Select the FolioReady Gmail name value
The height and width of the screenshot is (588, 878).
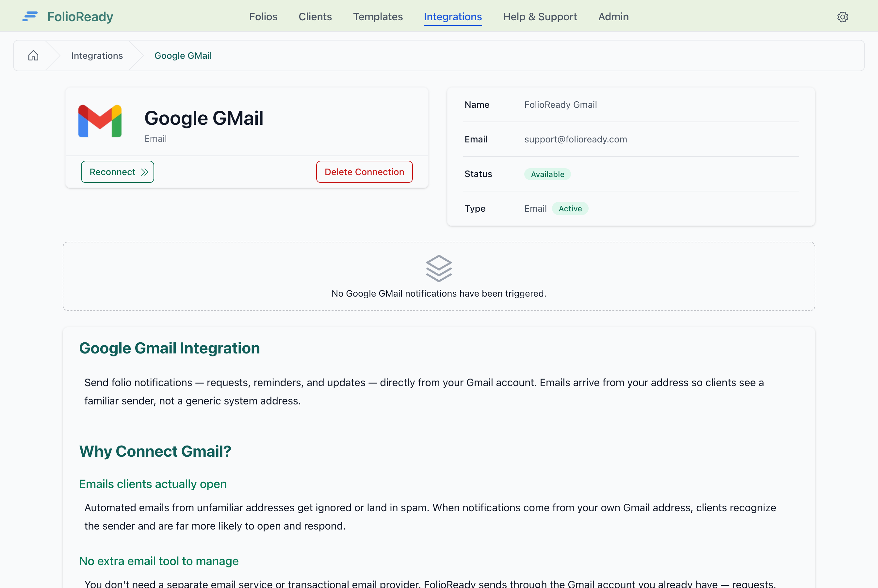[x=561, y=105]
